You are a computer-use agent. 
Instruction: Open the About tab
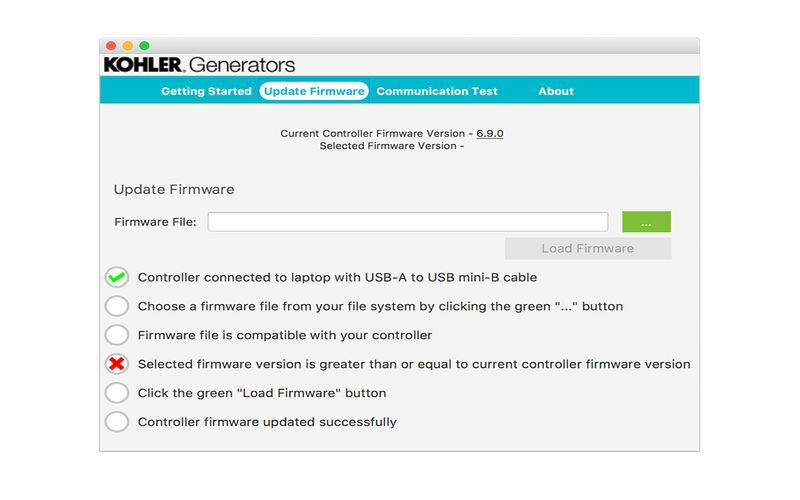[556, 91]
